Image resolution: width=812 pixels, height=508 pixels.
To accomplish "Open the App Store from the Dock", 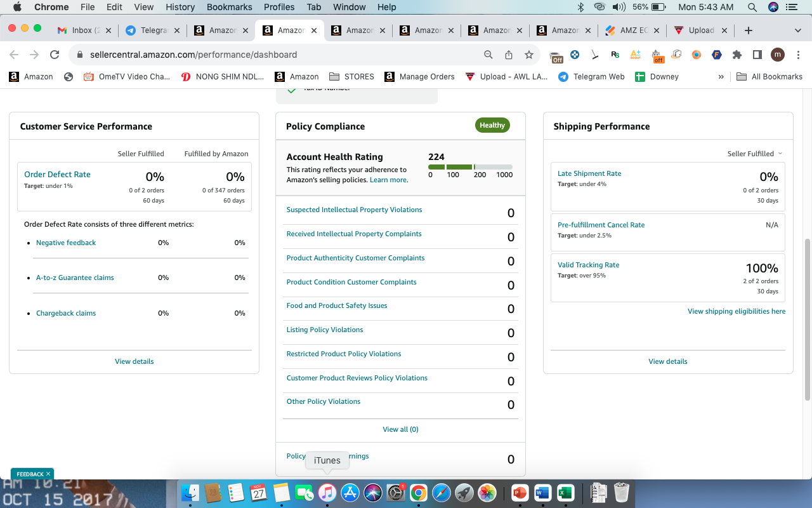I will click(350, 493).
